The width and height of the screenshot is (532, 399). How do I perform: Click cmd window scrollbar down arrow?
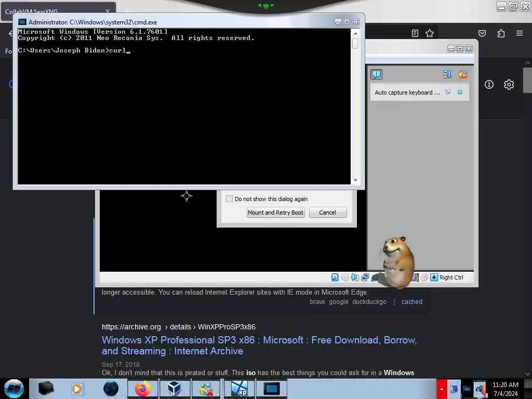pyautogui.click(x=355, y=180)
